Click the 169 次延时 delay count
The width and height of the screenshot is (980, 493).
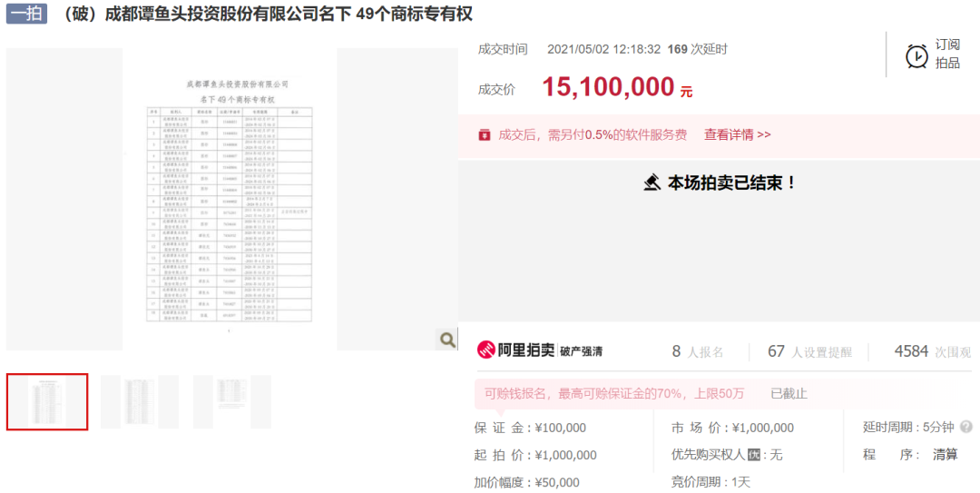[697, 49]
